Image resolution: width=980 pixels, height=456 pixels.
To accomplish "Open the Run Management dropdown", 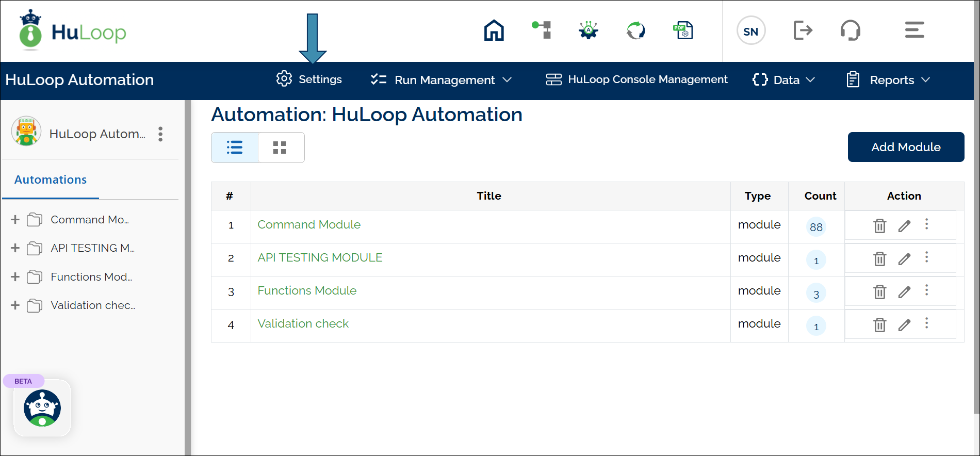I will (x=442, y=80).
